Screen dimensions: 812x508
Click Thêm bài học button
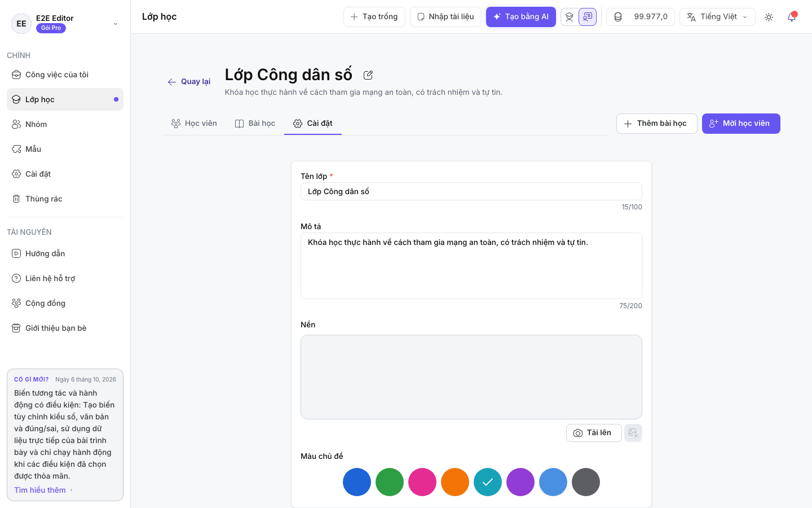click(657, 124)
